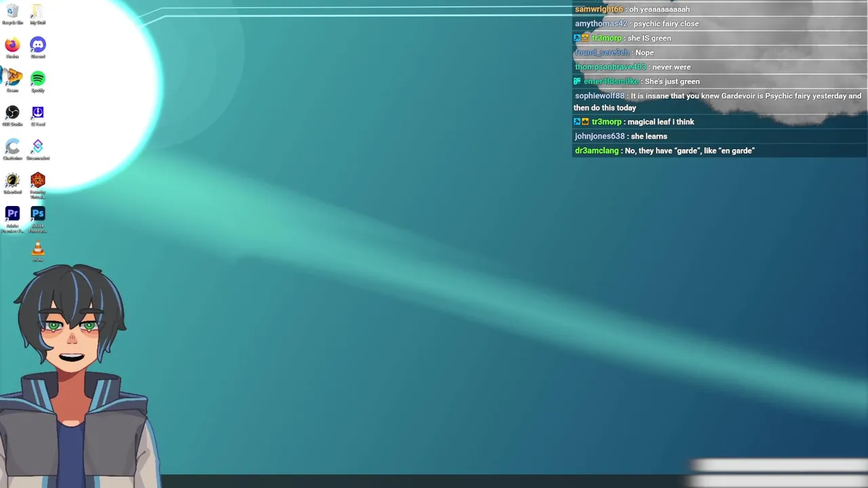
Task: Click chat message 'never were'
Action: (671, 67)
